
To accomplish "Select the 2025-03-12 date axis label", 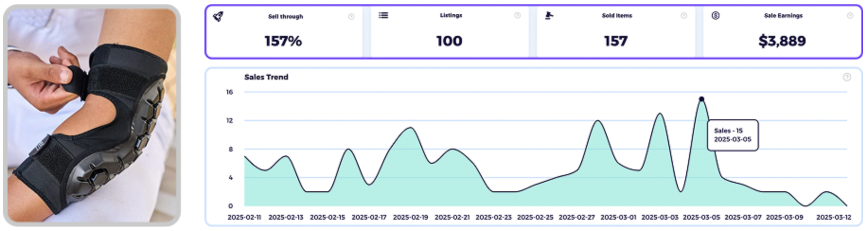I will (833, 217).
